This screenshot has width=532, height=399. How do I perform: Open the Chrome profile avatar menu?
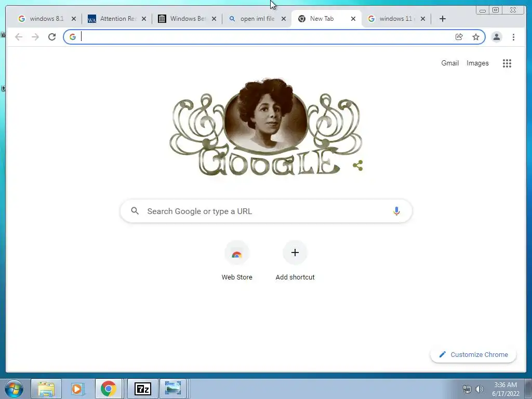coord(496,37)
